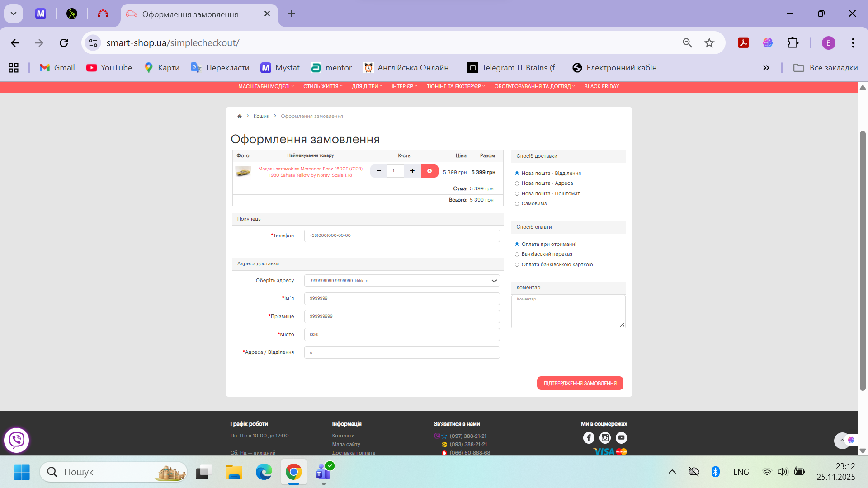Open the Mercedes-Benz 280CE product link
868x488 pixels.
tap(310, 172)
